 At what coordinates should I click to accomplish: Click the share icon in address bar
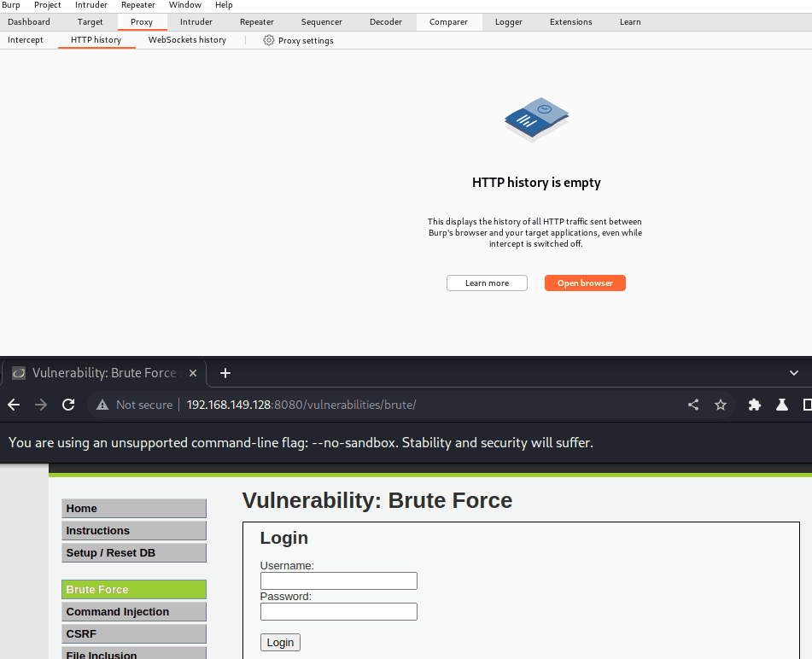[693, 405]
